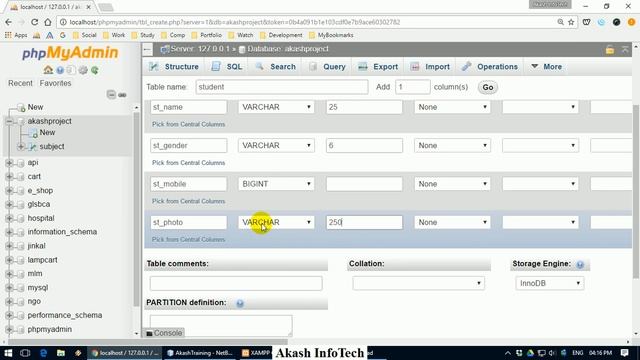
Task: Click the Table name field
Action: 282,87
